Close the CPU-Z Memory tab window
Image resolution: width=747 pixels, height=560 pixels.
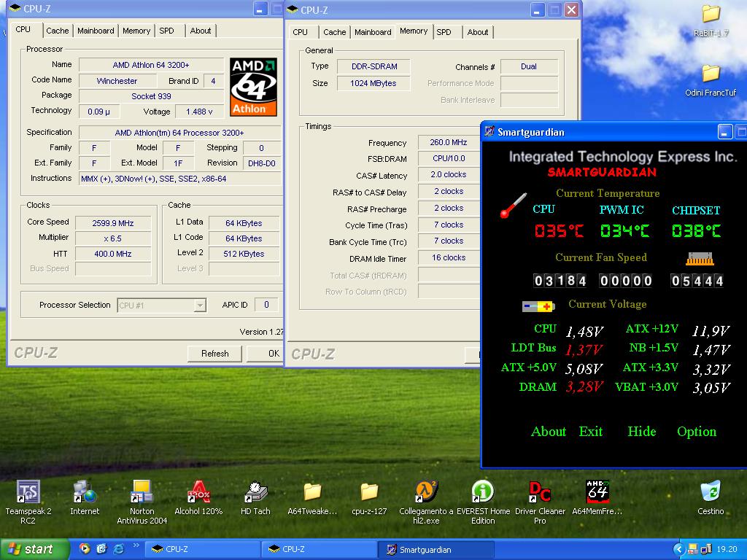571,10
